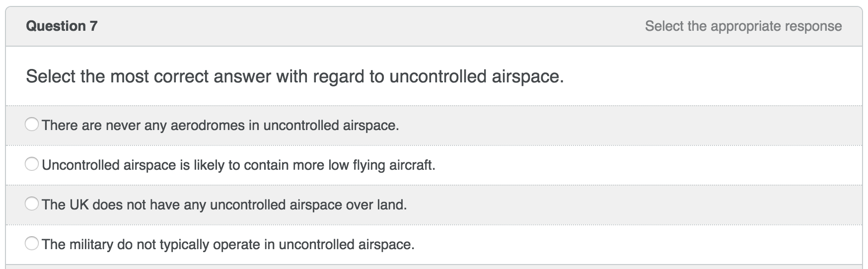This screenshot has height=269, width=868.
Task: Click the word 'typically' in the fourth answer
Action: [x=184, y=244]
